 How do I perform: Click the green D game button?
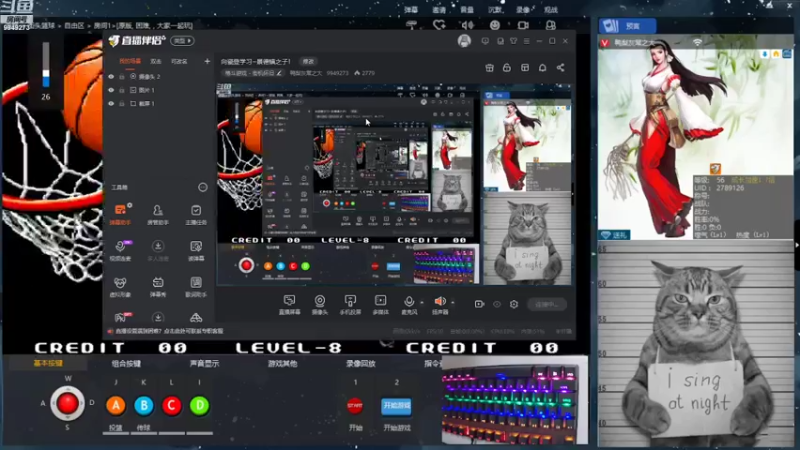[199, 405]
